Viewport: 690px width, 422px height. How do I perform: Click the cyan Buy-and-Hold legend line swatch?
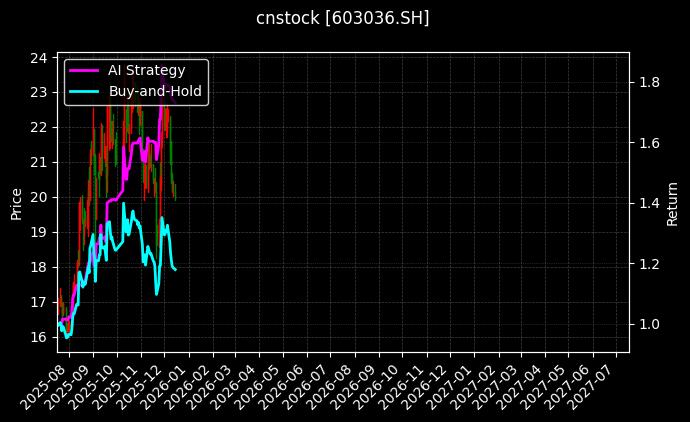tap(84, 91)
